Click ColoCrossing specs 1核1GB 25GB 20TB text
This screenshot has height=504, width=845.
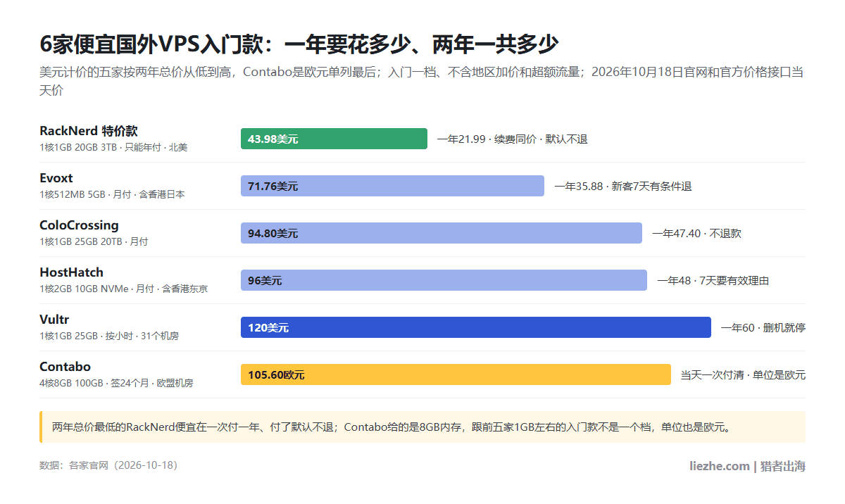(94, 242)
